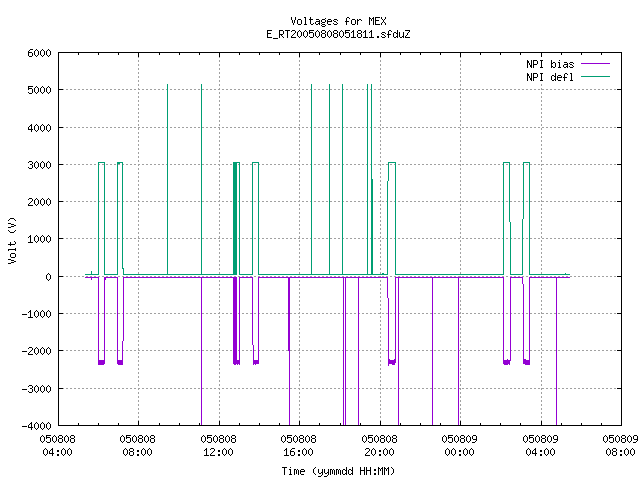Click the green NPI defl legend line
The image size is (640, 480).
[595, 76]
